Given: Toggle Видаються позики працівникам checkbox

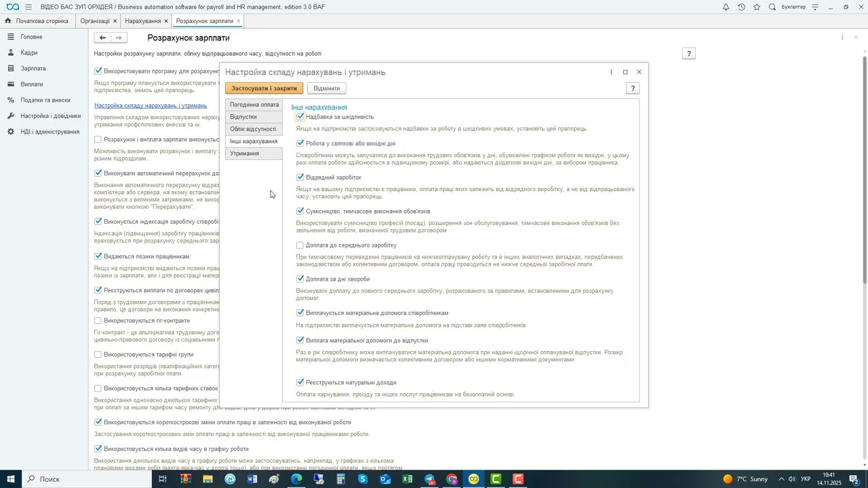Looking at the screenshot, I should tap(98, 256).
